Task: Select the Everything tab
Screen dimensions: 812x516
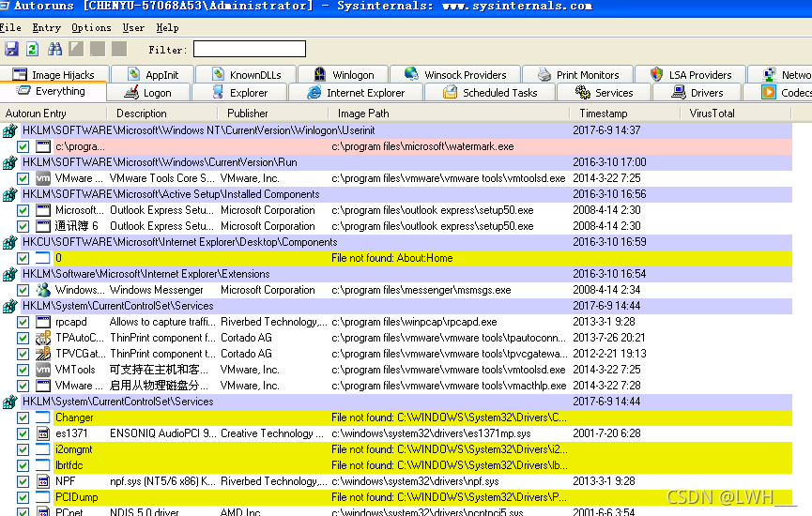Action: point(52,91)
